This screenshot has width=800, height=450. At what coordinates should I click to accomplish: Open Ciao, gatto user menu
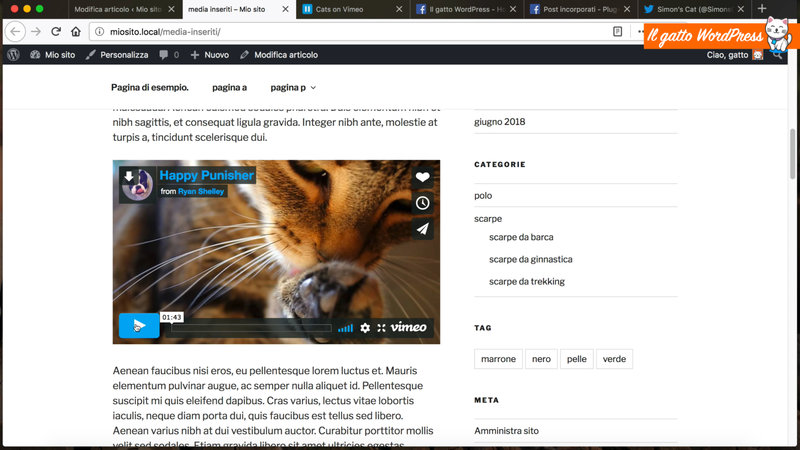[x=735, y=55]
